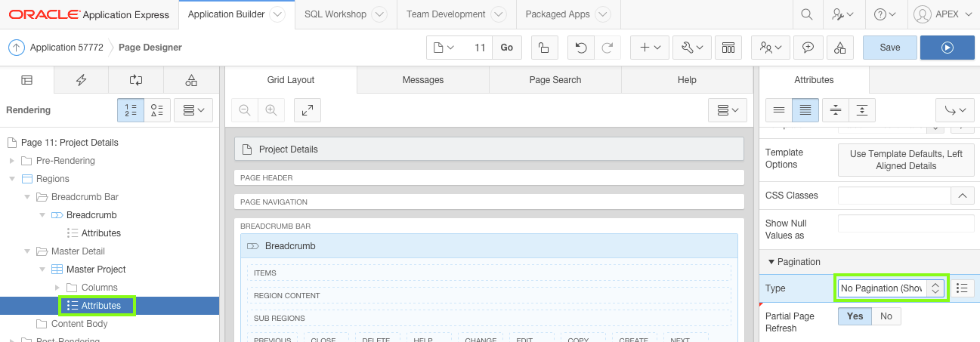Open Shared Components icon in toolbar
The width and height of the screenshot is (980, 342).
(840, 48)
